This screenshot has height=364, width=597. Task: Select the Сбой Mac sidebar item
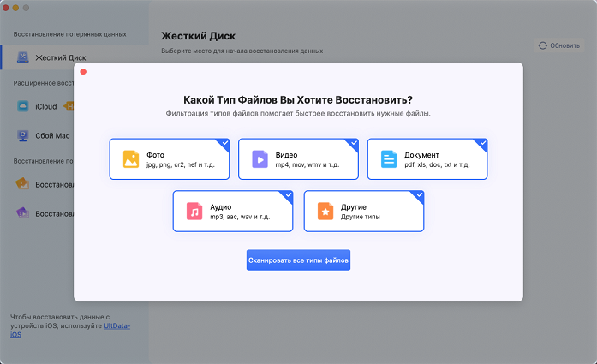coord(52,135)
